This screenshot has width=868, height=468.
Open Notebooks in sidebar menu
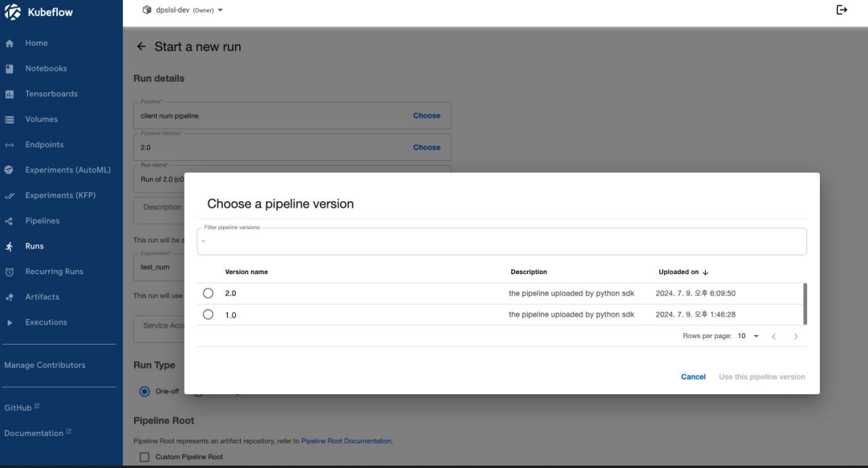[46, 69]
